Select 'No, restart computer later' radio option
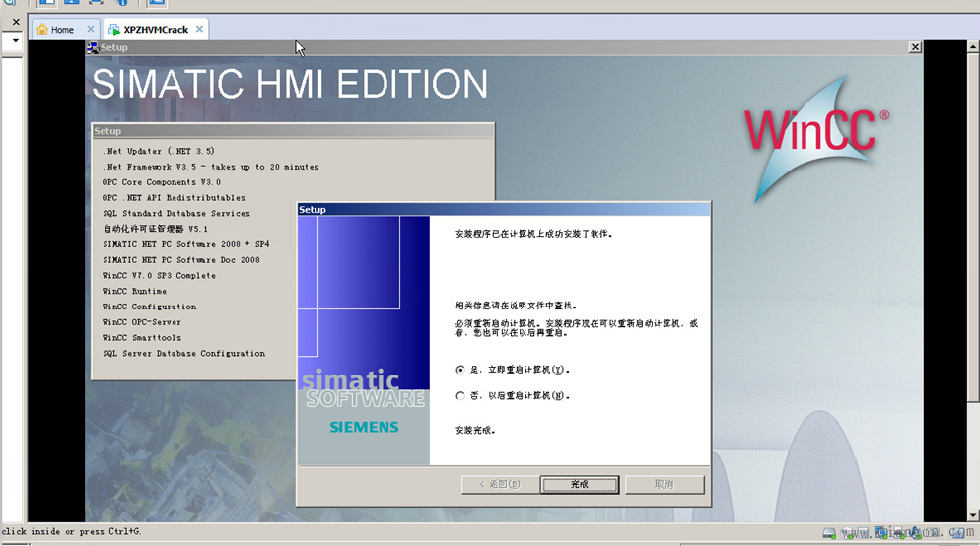The image size is (980, 546). [460, 396]
